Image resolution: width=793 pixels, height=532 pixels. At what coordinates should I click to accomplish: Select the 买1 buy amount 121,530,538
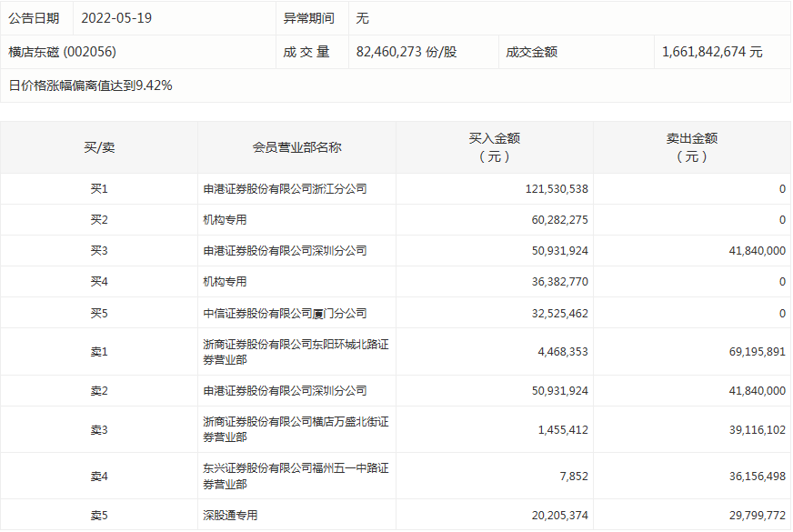point(557,189)
